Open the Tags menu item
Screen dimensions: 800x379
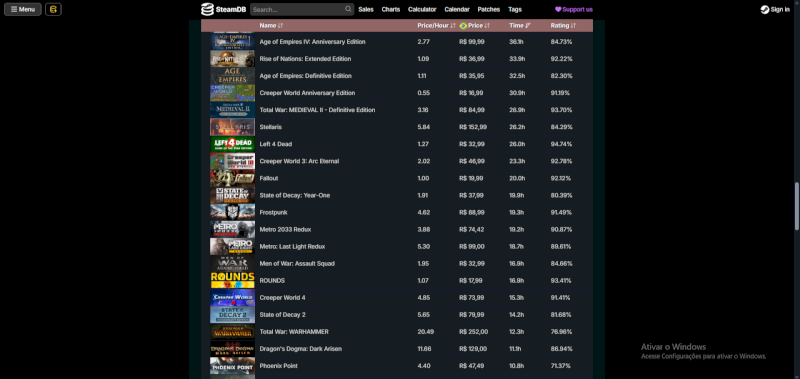515,9
